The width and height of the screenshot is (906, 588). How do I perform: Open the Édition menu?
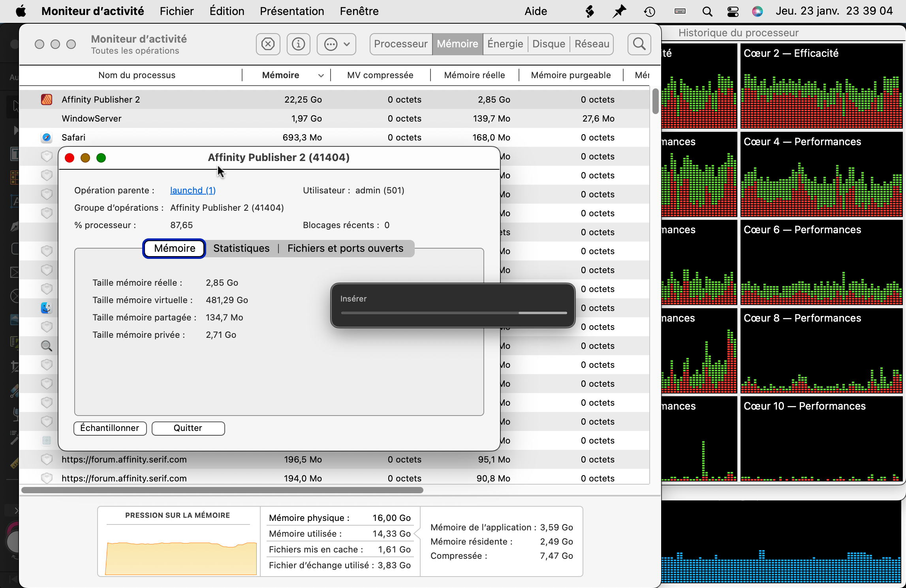[x=227, y=11]
